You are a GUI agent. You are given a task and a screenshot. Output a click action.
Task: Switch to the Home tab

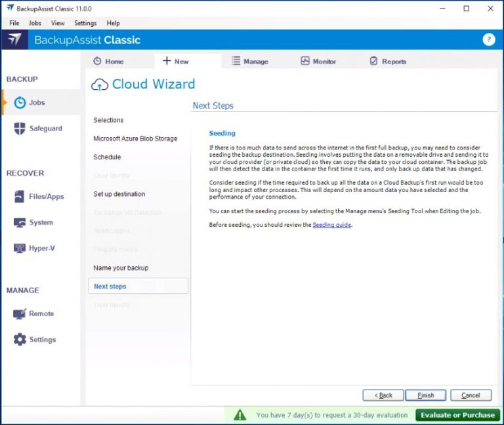point(108,62)
